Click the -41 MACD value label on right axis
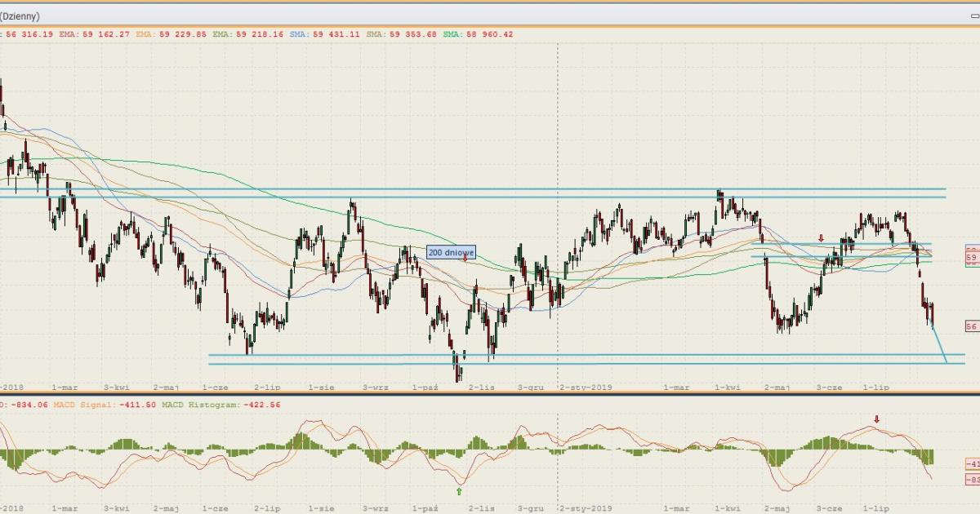 pyautogui.click(x=972, y=463)
